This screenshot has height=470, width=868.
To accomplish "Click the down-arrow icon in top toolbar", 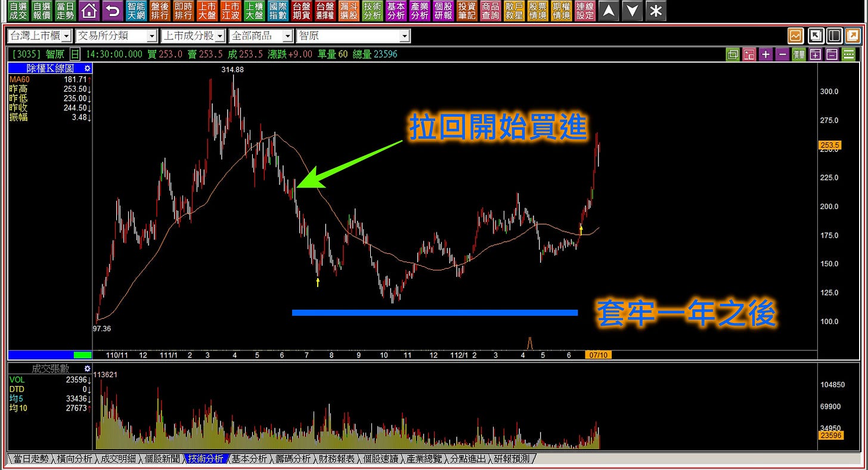I will [x=633, y=11].
